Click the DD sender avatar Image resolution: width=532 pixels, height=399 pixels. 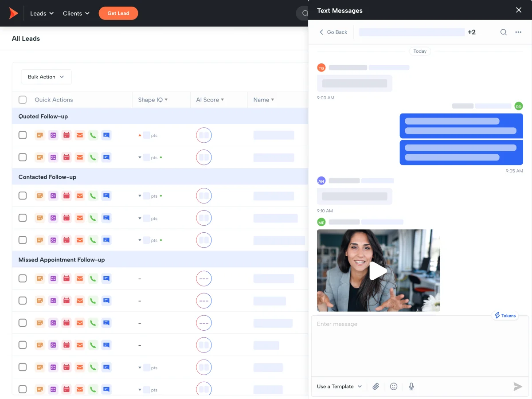[519, 106]
